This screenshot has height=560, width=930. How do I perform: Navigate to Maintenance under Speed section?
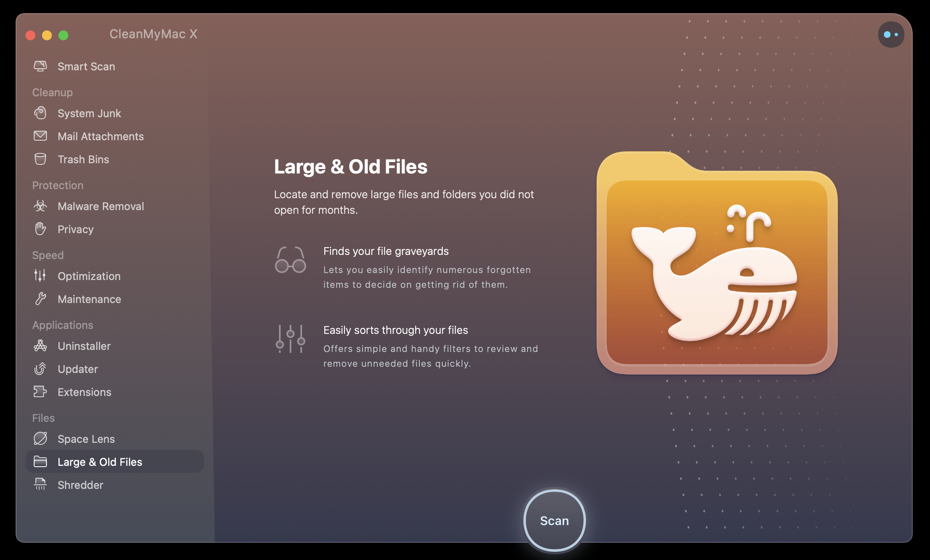[88, 299]
